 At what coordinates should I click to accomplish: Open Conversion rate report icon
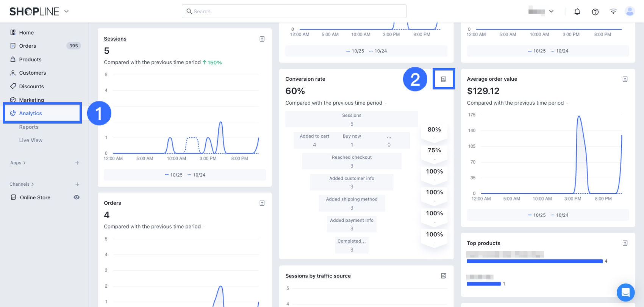click(x=444, y=79)
